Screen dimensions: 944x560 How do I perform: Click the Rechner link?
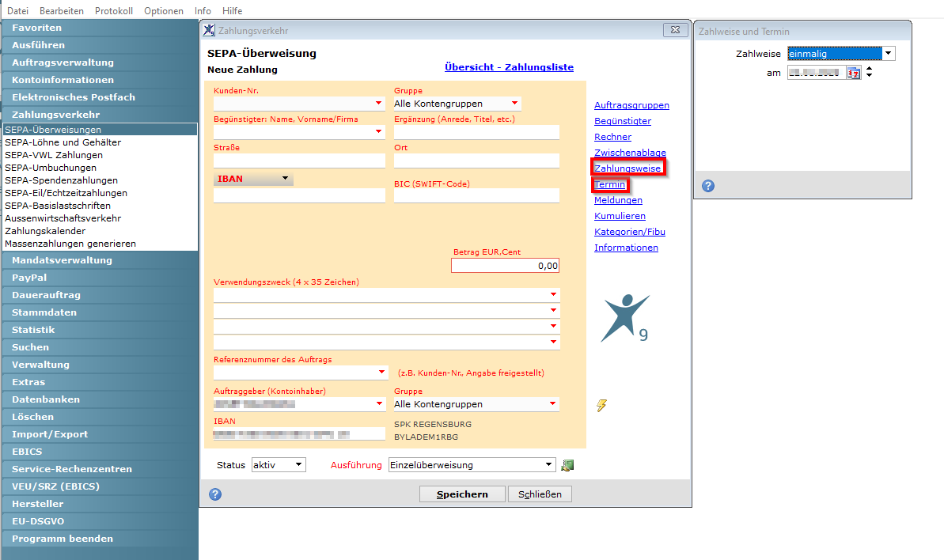pyautogui.click(x=613, y=137)
